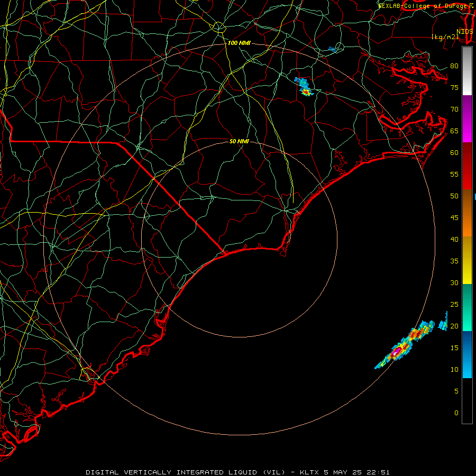
Task: Click the 35 value on the VIL scale
Action: [454, 261]
